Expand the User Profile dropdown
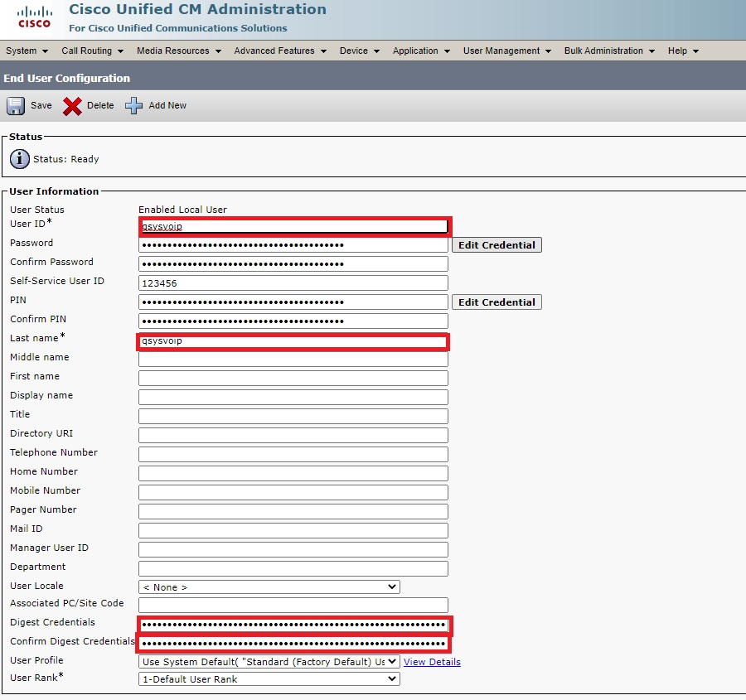Image resolution: width=746 pixels, height=700 pixels. point(269,662)
